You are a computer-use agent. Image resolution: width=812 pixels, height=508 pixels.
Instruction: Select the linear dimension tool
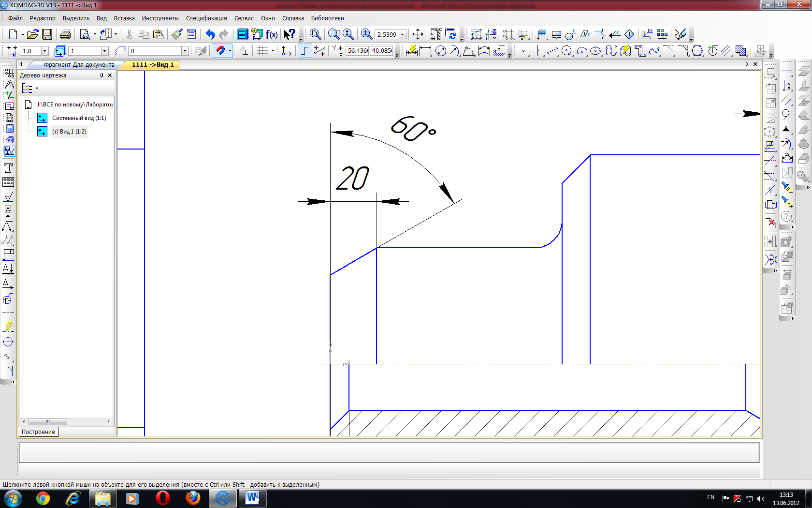tap(425, 50)
